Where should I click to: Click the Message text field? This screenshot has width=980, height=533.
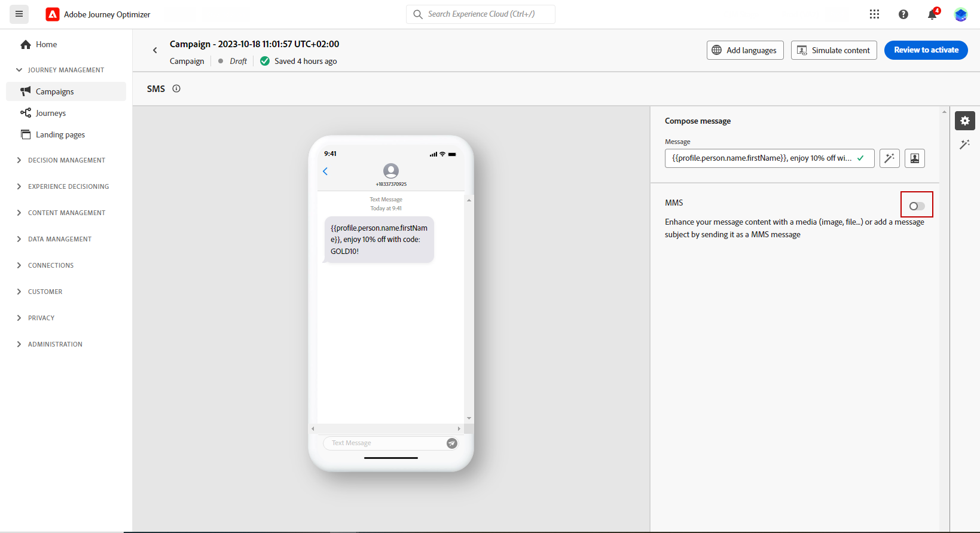(x=770, y=158)
